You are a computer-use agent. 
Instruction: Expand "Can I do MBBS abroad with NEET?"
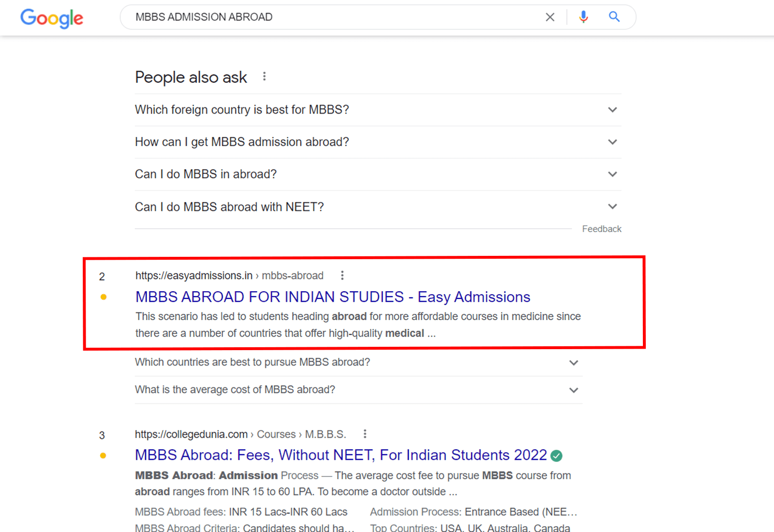click(612, 207)
